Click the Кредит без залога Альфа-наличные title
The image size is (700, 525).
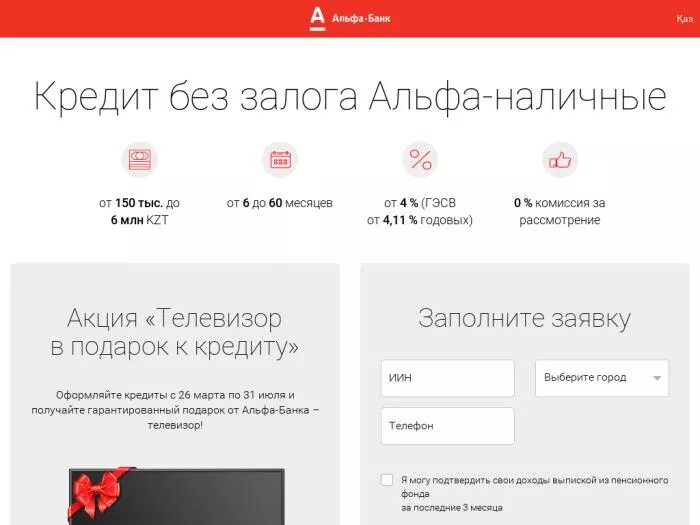[x=350, y=96]
